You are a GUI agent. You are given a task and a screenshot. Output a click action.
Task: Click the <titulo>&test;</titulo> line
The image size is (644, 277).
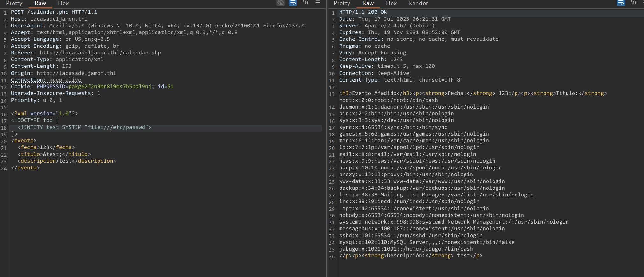pos(54,154)
